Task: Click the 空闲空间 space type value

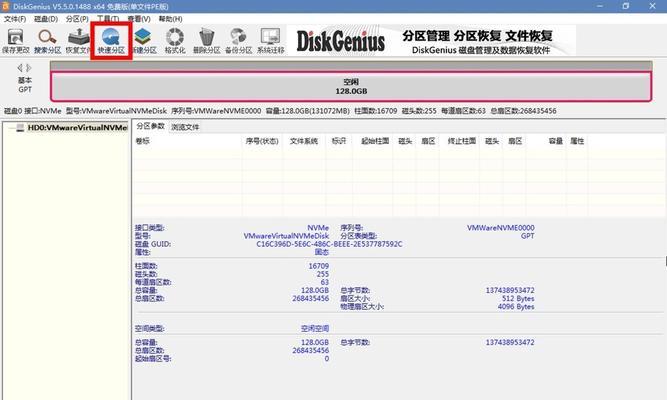Action: point(315,329)
